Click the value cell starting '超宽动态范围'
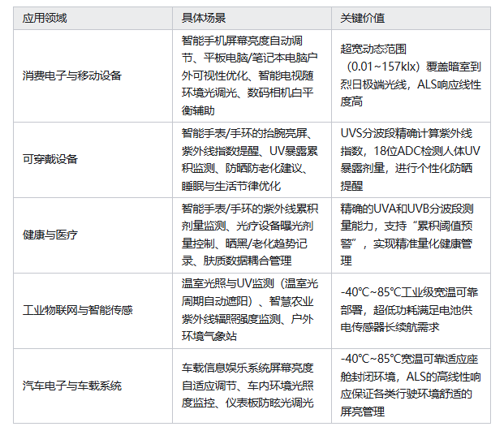Screen dimensions: 504x431 tap(411, 75)
